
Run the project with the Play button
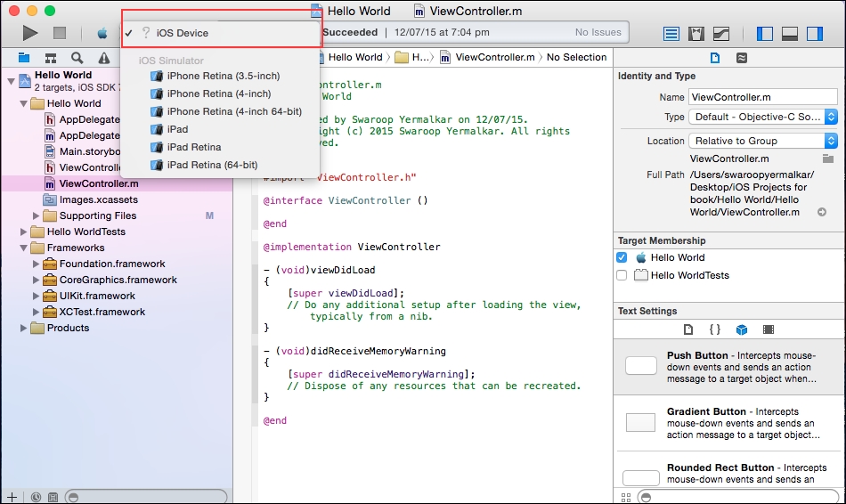coord(29,33)
